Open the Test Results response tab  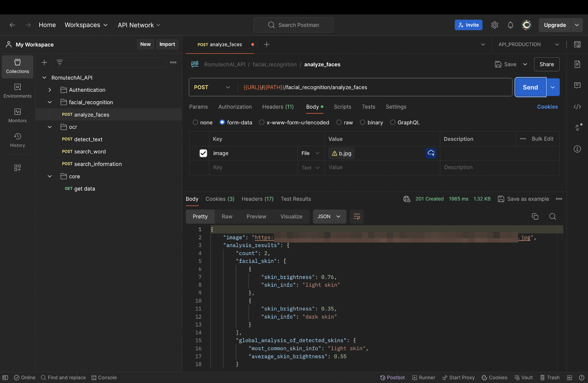pos(296,199)
